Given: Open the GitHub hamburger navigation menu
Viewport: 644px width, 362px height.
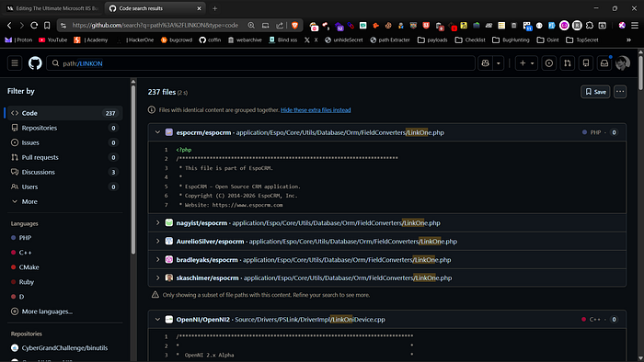Looking at the screenshot, I should 15,63.
